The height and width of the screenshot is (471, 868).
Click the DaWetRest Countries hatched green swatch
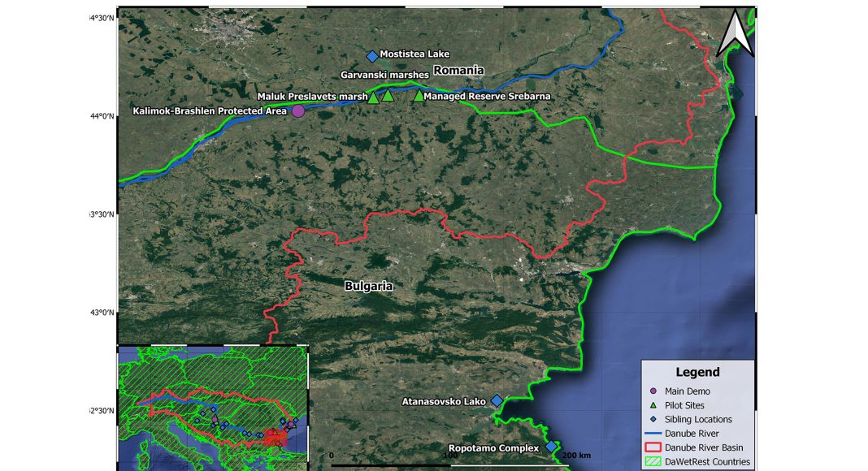[656, 462]
